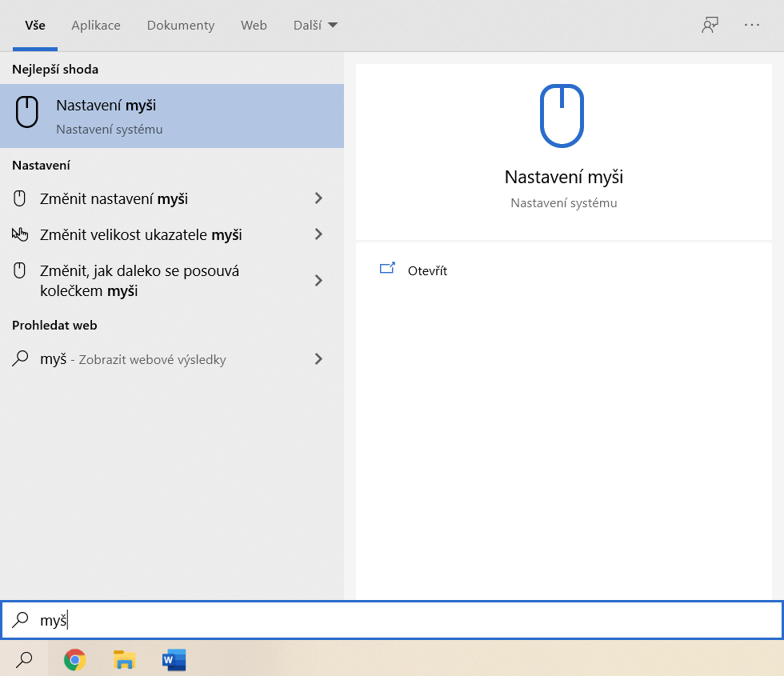784x676 pixels.
Task: Click the magnifier icon in the search box
Action: coord(20,619)
